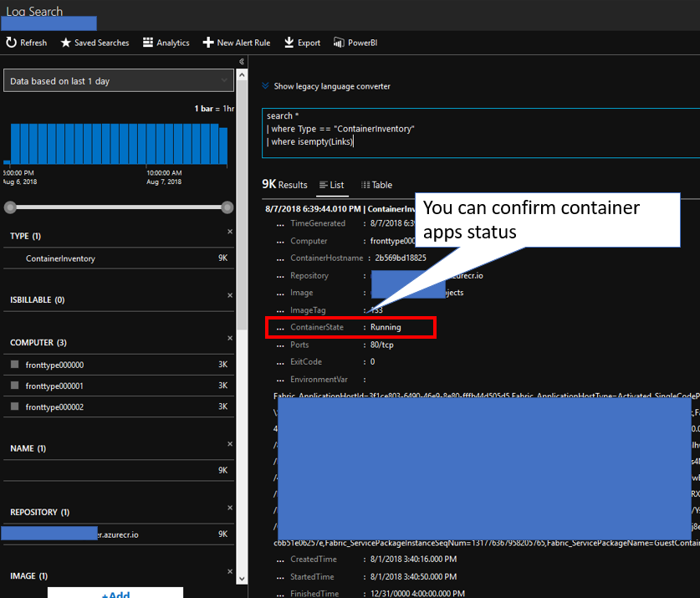Click the left pane scroll down arrow
The width and height of the screenshot is (700, 598).
242,579
